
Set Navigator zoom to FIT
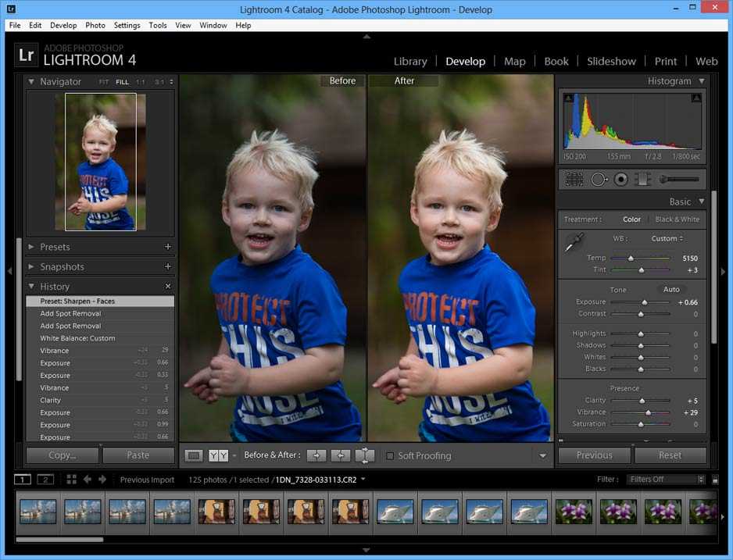104,82
